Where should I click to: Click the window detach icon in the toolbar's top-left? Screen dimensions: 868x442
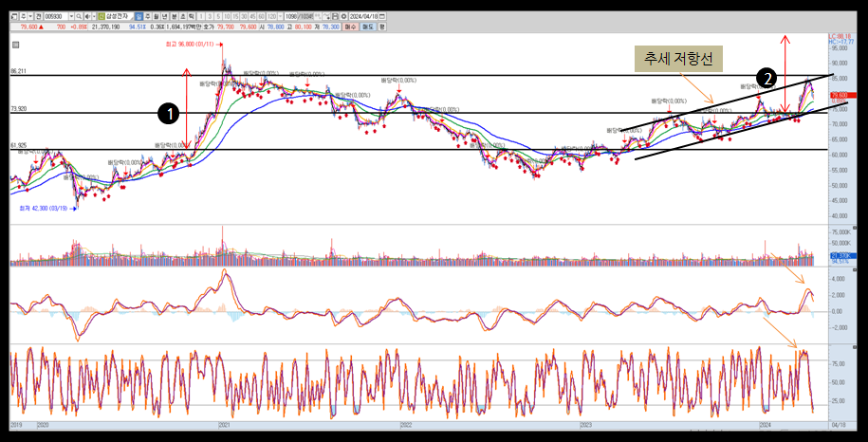tap(13, 16)
